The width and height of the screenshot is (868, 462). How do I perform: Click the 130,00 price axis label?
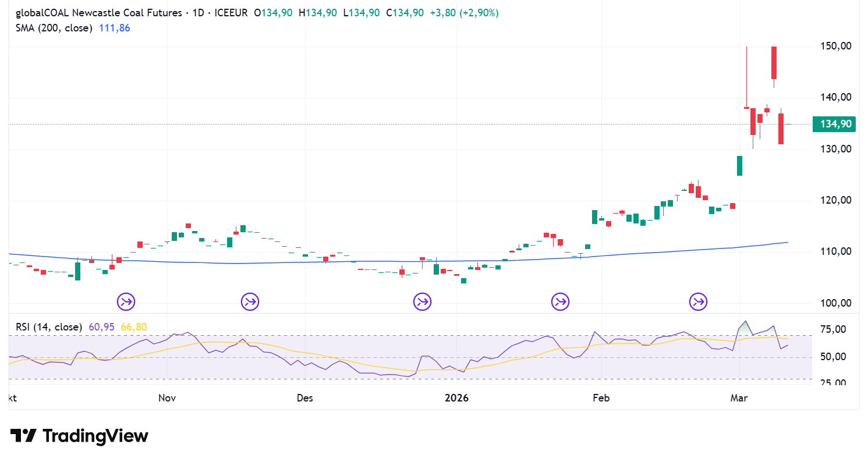[x=837, y=149]
